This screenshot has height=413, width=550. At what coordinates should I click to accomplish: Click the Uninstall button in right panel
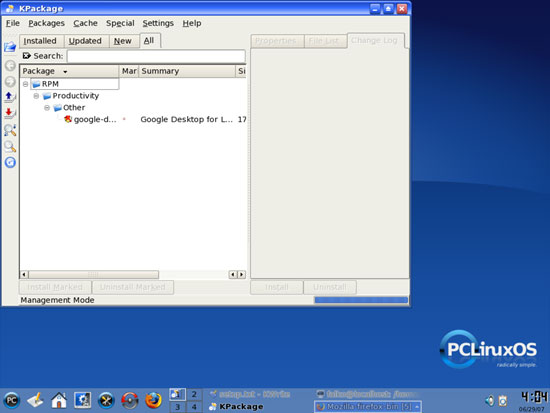pos(330,287)
